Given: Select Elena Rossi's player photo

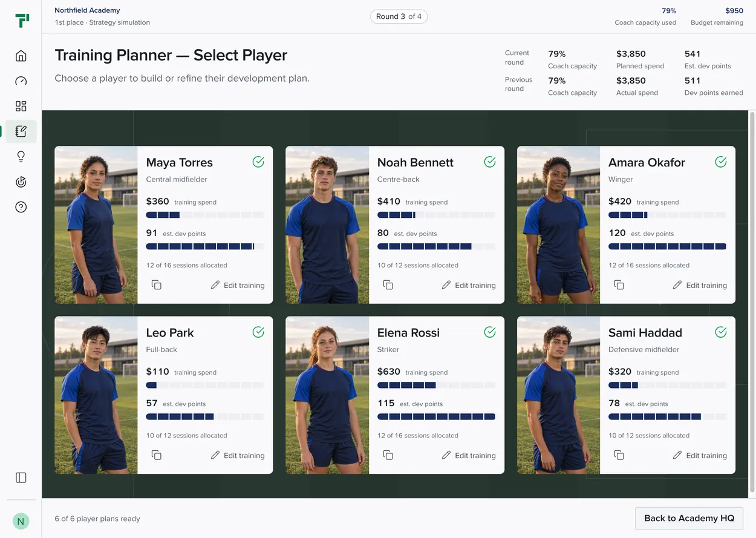Looking at the screenshot, I should click(x=327, y=395).
